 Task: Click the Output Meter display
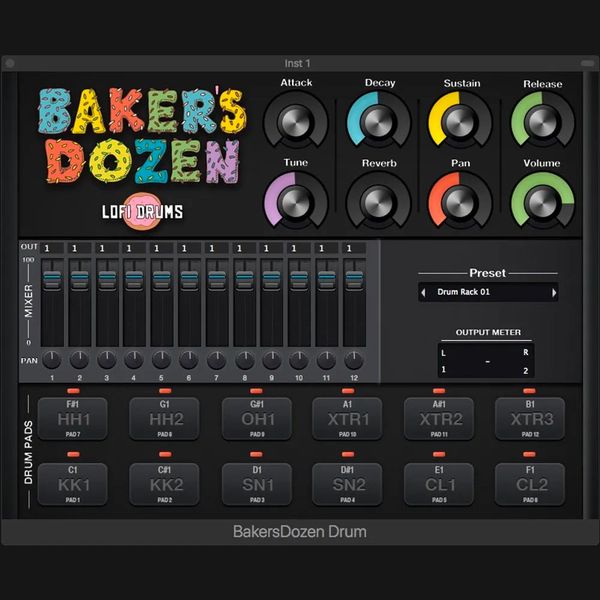[486, 360]
